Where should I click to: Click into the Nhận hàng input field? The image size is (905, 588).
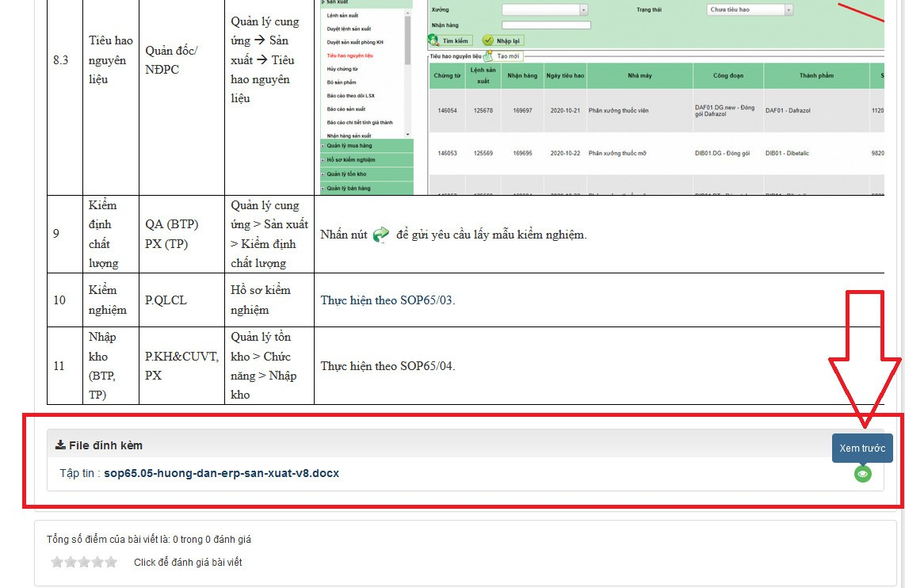pyautogui.click(x=546, y=25)
